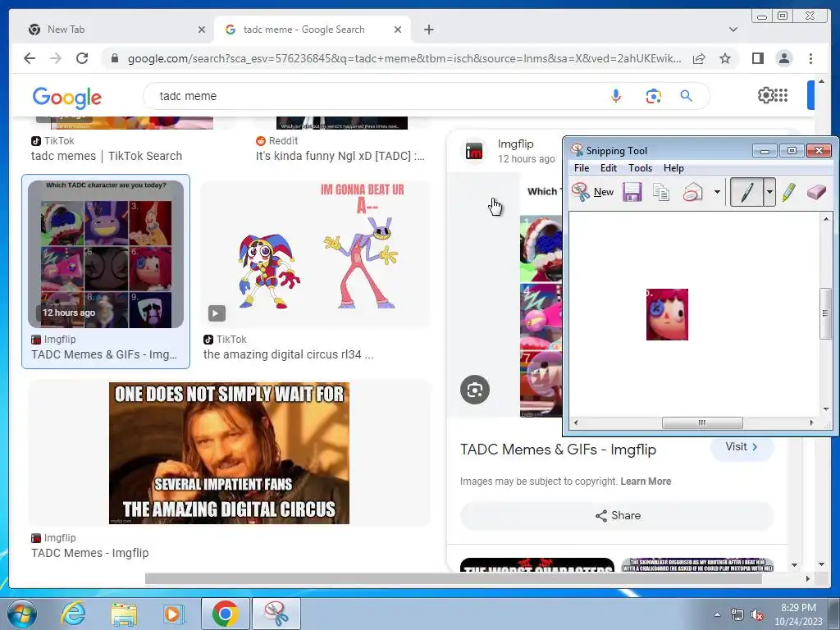Open Chrome's three-dot menu
840x630 pixels.
coord(810,58)
